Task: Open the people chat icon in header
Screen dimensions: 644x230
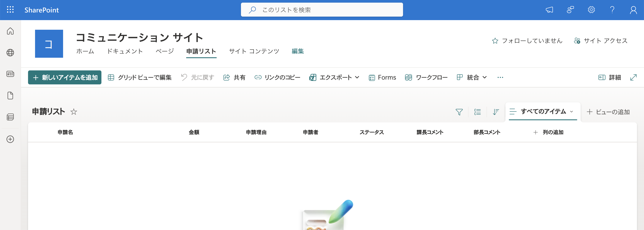Action: [x=570, y=10]
